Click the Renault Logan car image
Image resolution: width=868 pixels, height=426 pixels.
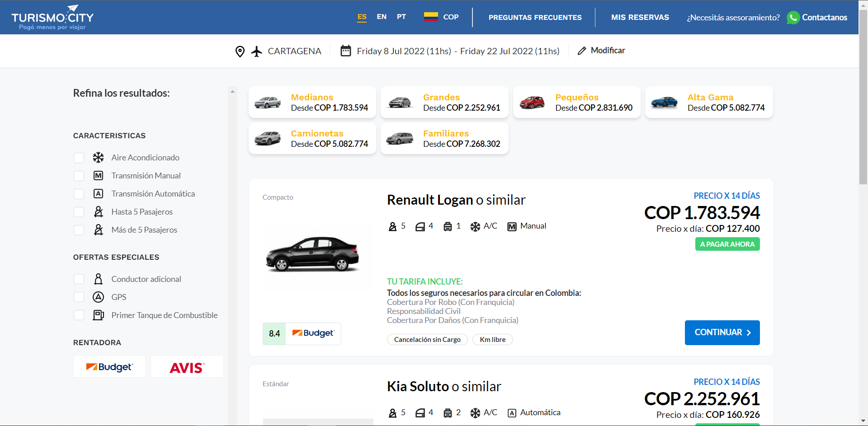click(x=312, y=253)
